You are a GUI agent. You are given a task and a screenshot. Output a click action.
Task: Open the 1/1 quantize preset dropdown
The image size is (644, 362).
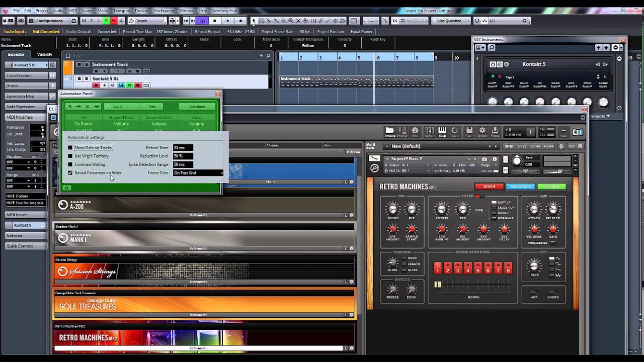[508, 21]
